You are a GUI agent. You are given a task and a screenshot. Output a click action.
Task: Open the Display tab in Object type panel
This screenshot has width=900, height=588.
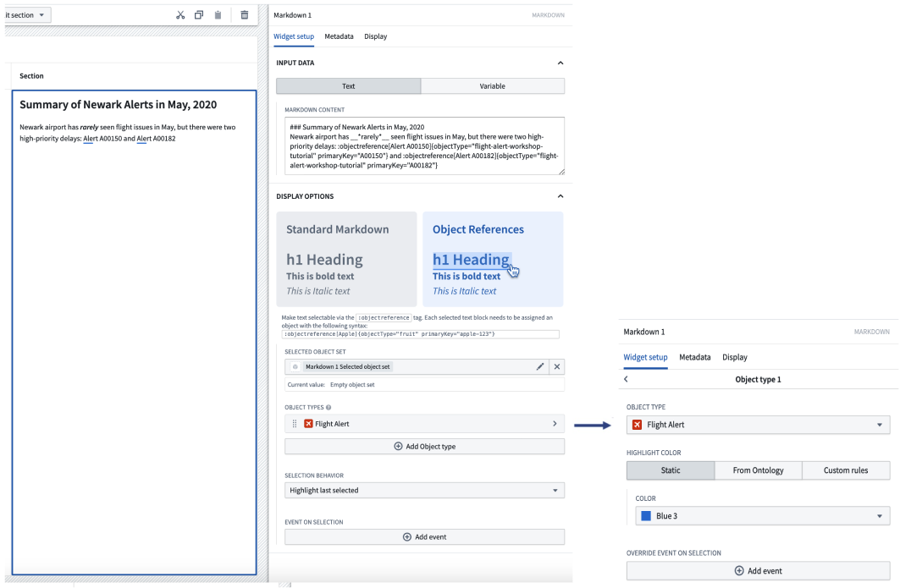tap(735, 357)
